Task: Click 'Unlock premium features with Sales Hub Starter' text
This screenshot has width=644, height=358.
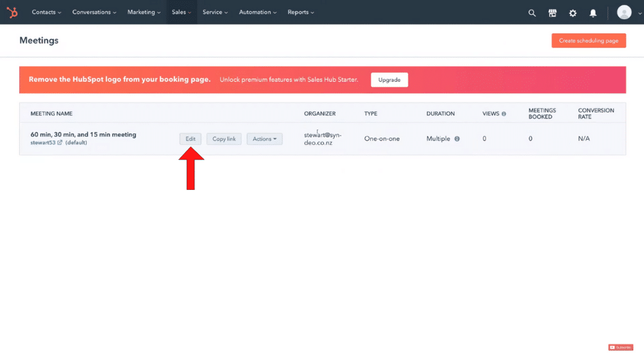Action: point(289,80)
